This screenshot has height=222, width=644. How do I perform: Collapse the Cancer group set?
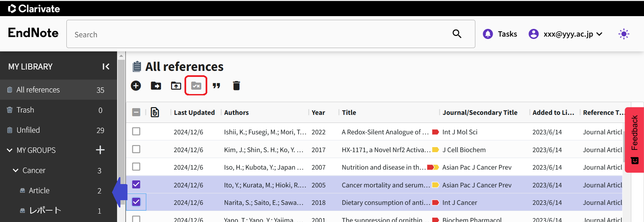(15, 170)
